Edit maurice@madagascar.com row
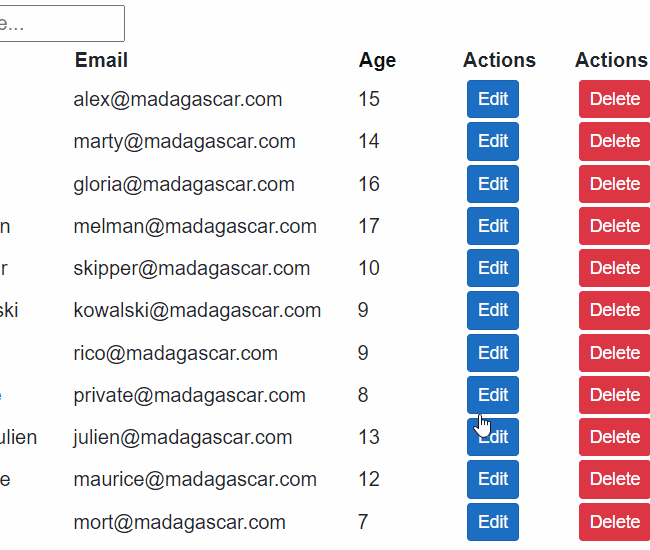Image resolution: width=650 pixels, height=550 pixels. tap(493, 479)
